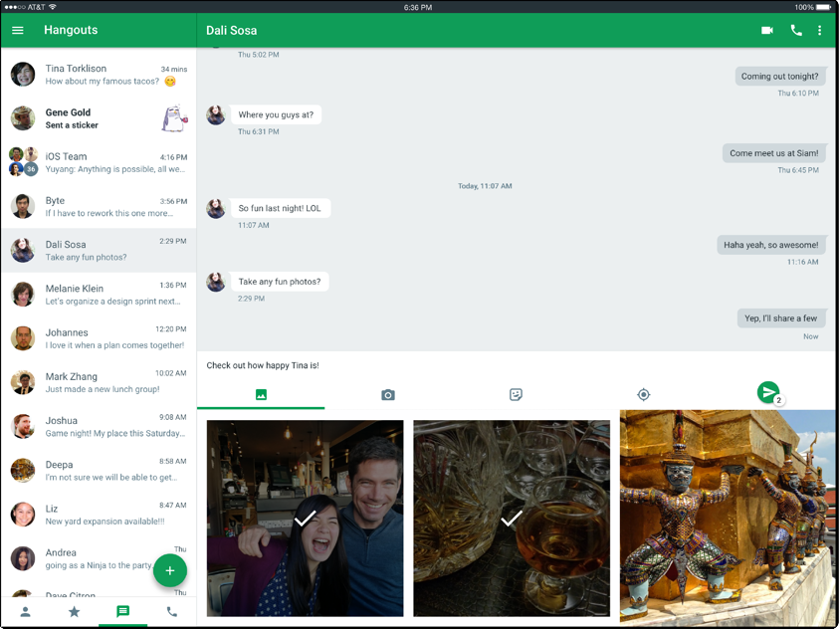Deselect the whiskey glass photo

(512, 519)
